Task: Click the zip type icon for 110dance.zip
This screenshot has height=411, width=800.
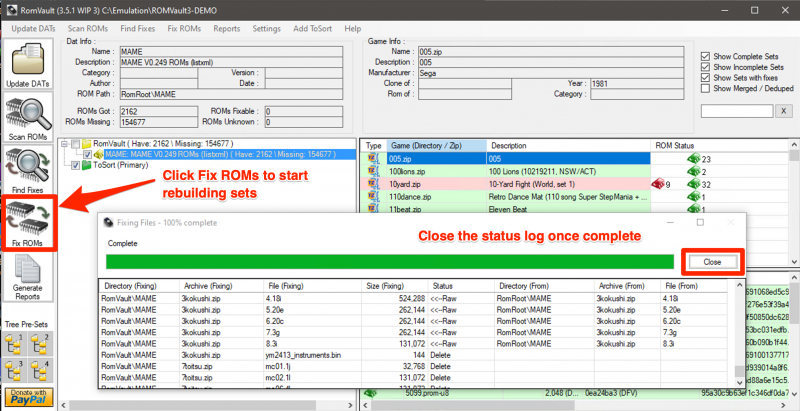Action: pyautogui.click(x=373, y=196)
